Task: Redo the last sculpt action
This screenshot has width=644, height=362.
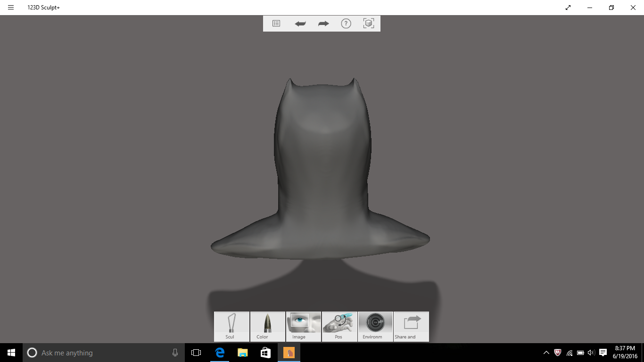Action: [x=323, y=24]
